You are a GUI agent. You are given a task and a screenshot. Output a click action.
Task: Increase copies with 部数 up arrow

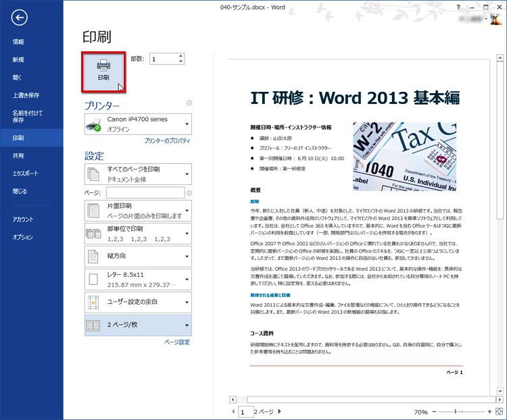tap(180, 56)
